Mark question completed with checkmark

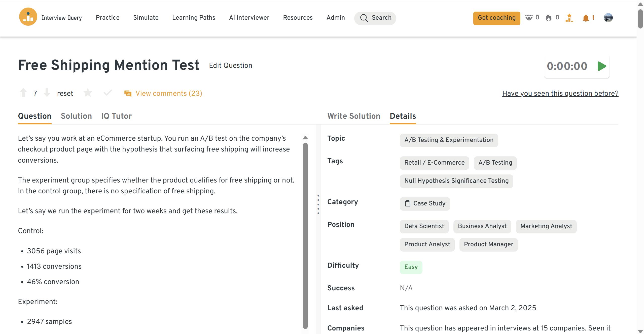tap(108, 93)
